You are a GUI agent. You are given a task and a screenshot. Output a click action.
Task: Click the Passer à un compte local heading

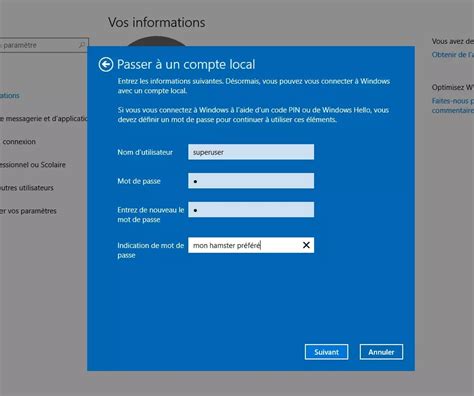186,64
